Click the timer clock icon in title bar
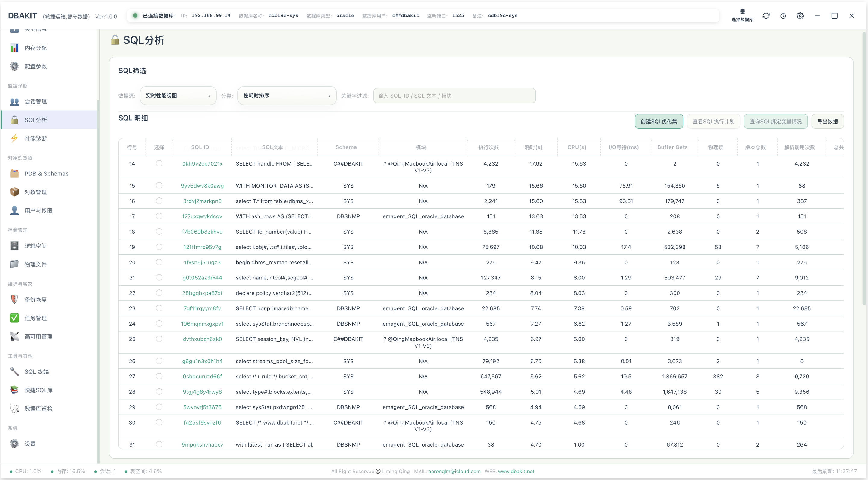The image size is (868, 480). (x=783, y=15)
